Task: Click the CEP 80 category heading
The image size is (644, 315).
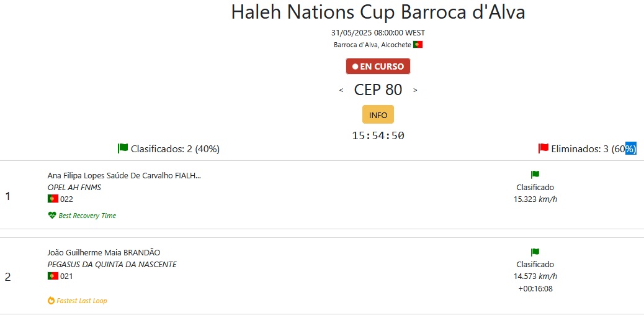Action: coord(378,89)
